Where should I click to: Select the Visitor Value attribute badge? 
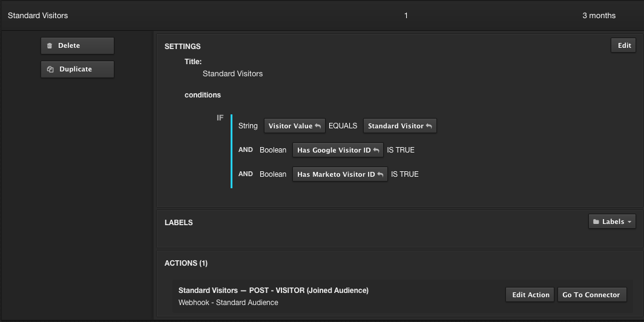coord(291,126)
